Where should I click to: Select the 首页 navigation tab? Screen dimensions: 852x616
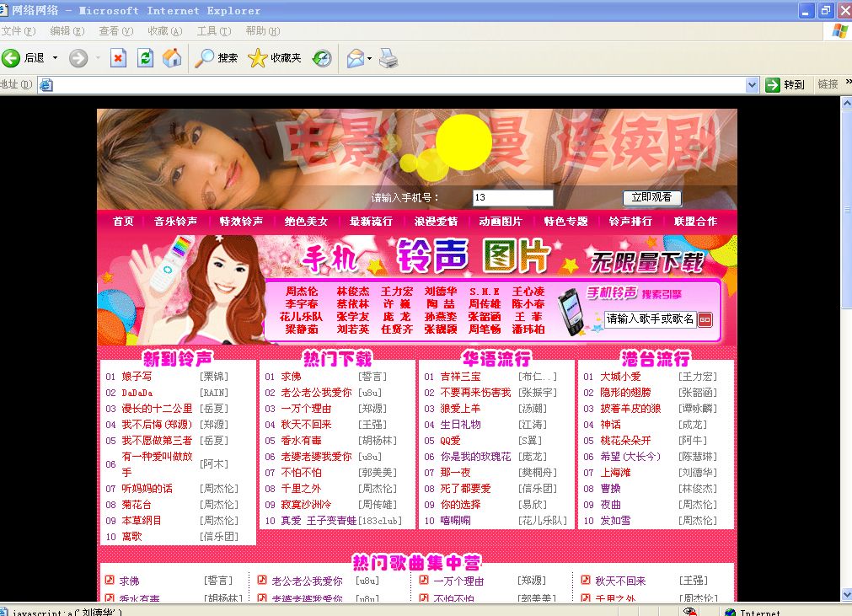123,221
